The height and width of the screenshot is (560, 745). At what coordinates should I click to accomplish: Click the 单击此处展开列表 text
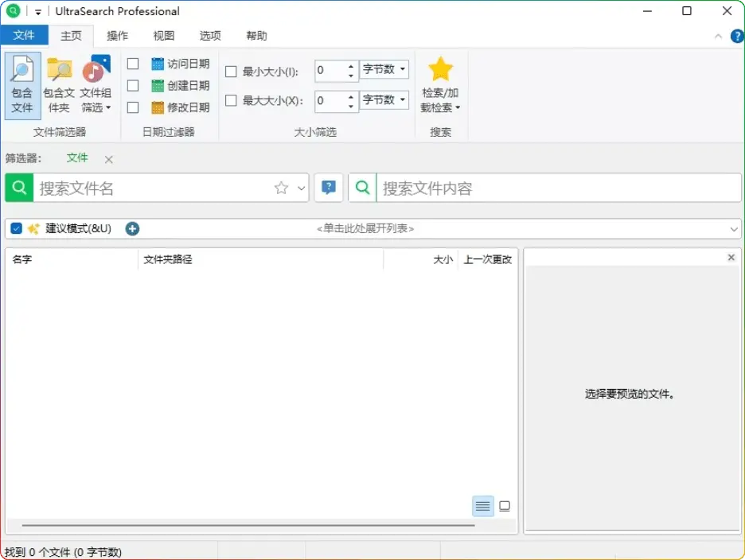pos(365,229)
